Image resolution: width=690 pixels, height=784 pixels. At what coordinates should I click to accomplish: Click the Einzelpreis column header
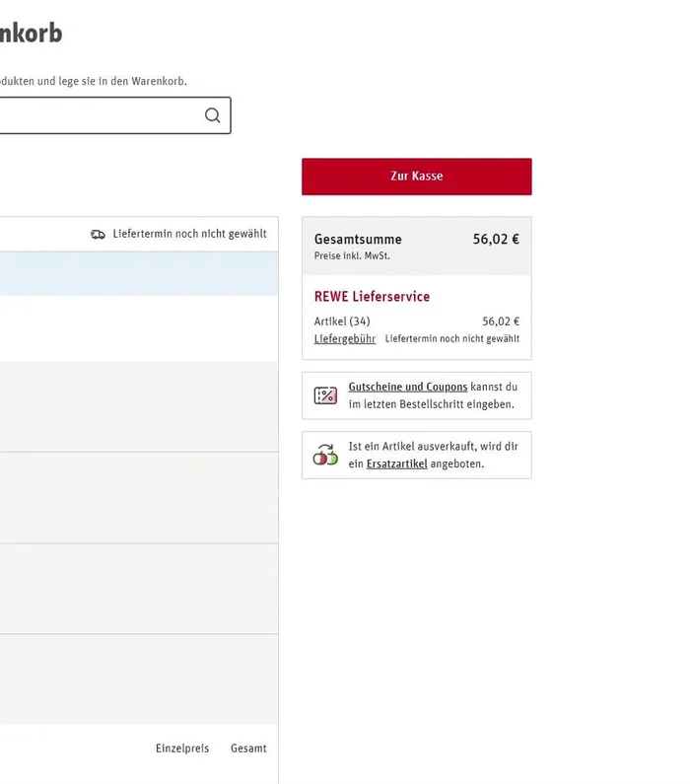pos(182,748)
